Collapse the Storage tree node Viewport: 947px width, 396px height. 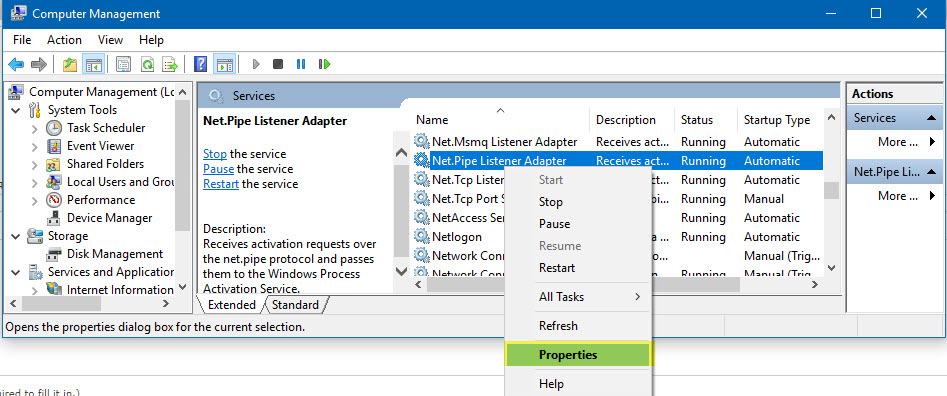click(x=16, y=236)
